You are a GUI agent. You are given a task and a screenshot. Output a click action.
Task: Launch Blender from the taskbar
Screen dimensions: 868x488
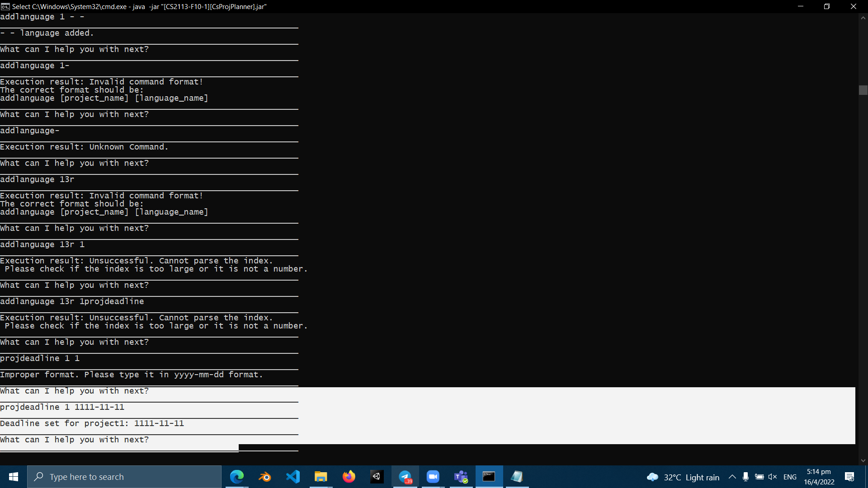point(264,477)
